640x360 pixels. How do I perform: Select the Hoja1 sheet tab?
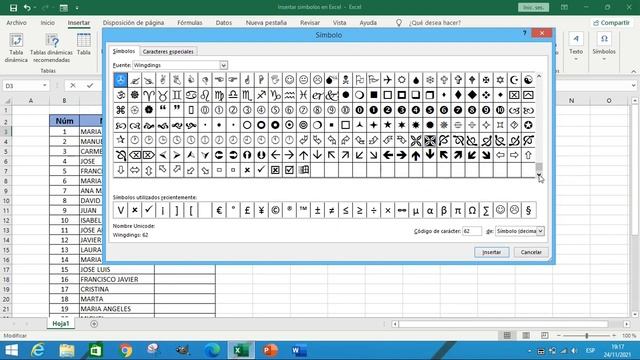coord(61,323)
